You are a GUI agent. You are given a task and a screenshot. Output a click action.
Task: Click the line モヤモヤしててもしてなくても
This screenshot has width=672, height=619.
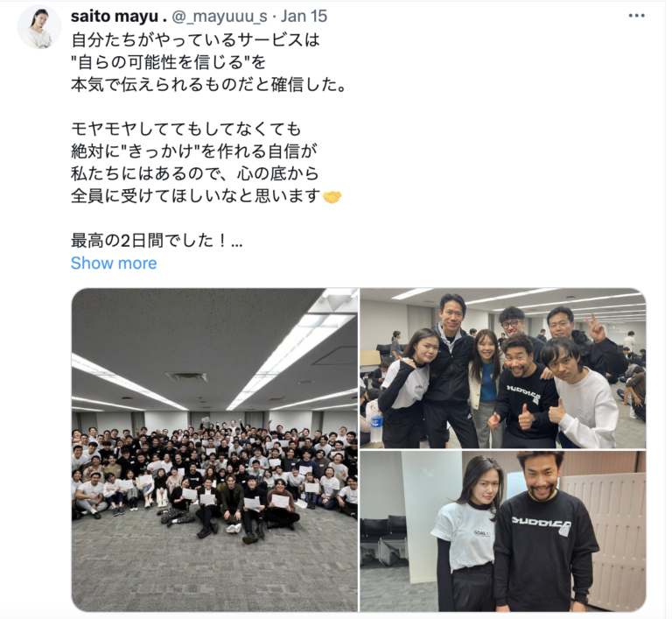[186, 129]
